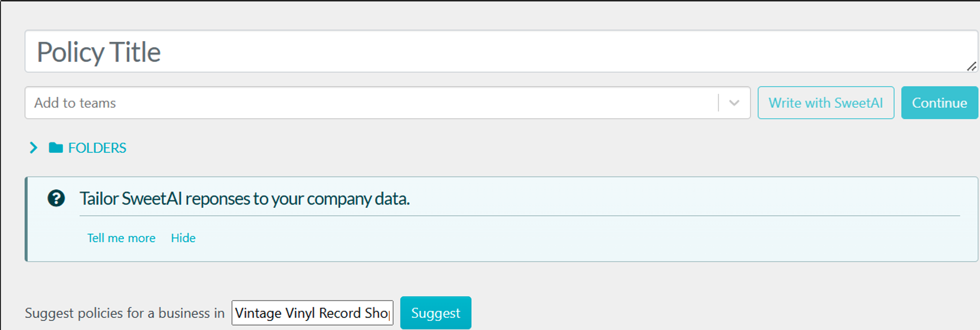Click the Add to teams placeholder text
Image resolution: width=980 pixels, height=330 pixels.
(x=75, y=103)
